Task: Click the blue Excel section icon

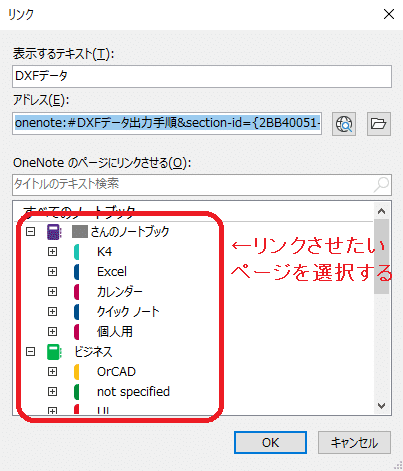Action: tap(77, 272)
